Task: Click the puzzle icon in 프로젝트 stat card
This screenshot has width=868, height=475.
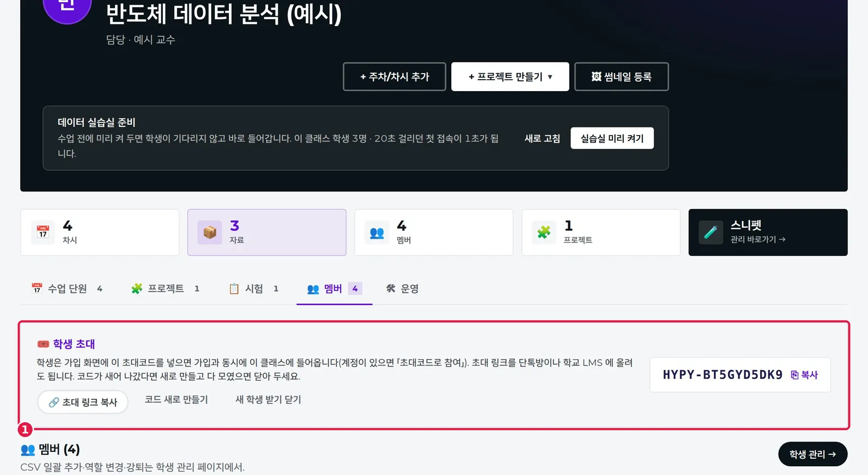Action: click(x=544, y=232)
